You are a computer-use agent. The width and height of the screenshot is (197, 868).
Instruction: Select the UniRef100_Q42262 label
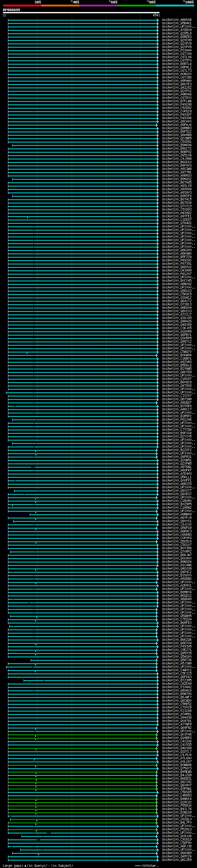(x=177, y=88)
